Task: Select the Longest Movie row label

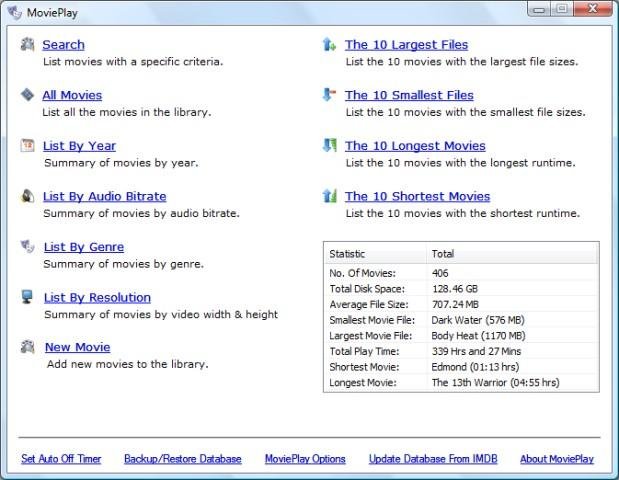Action: point(363,382)
